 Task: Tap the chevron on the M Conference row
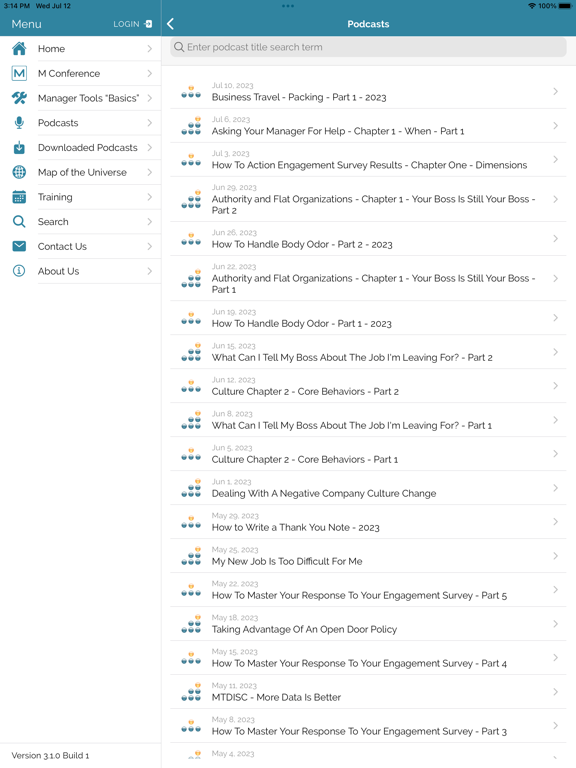[x=149, y=73]
